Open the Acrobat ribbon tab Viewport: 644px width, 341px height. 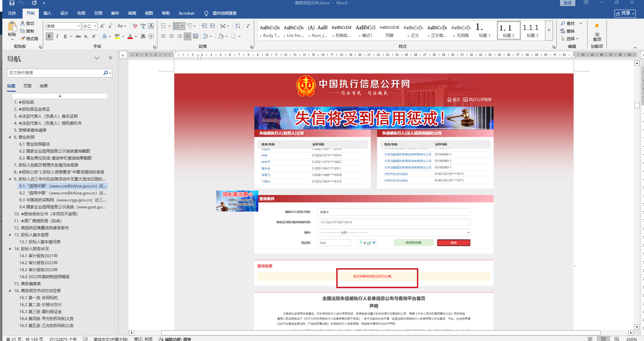[x=187, y=13]
